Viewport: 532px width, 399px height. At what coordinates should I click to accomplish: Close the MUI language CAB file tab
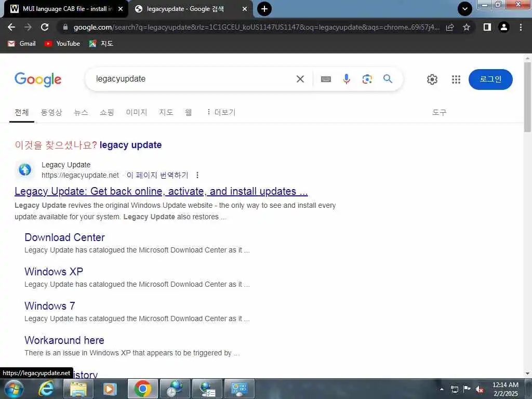[x=121, y=9]
